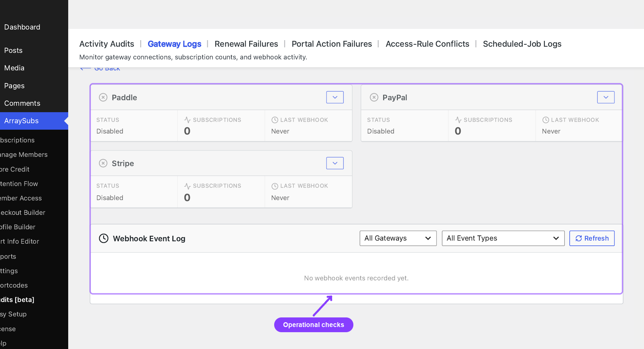The height and width of the screenshot is (349, 644).
Task: Open the All Event Types dropdown
Action: pyautogui.click(x=503, y=238)
